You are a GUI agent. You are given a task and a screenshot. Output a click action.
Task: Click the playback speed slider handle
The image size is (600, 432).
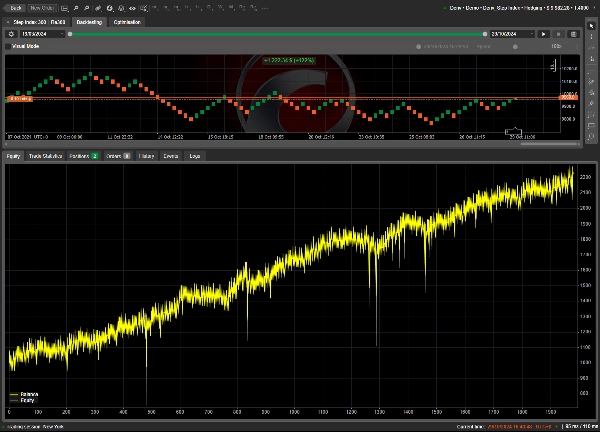point(515,47)
